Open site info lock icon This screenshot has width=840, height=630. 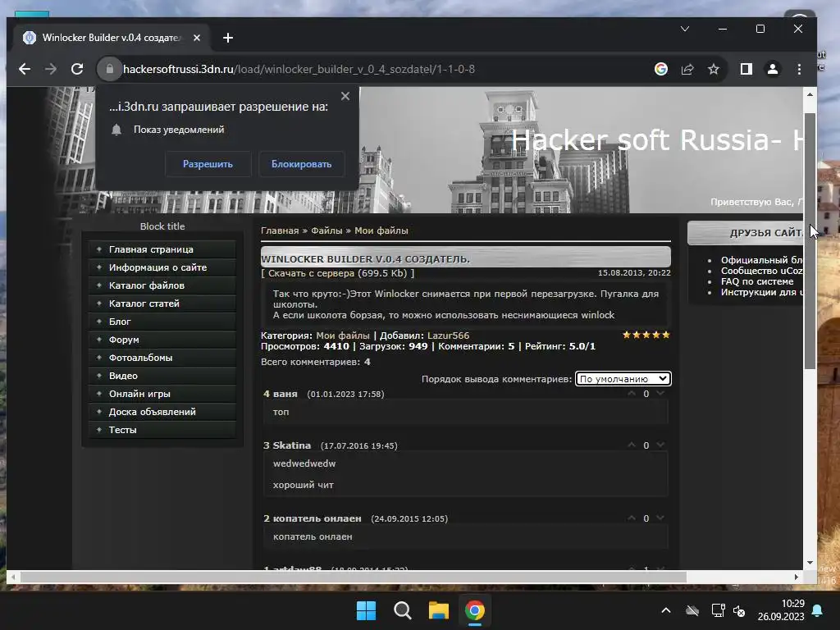(x=109, y=69)
